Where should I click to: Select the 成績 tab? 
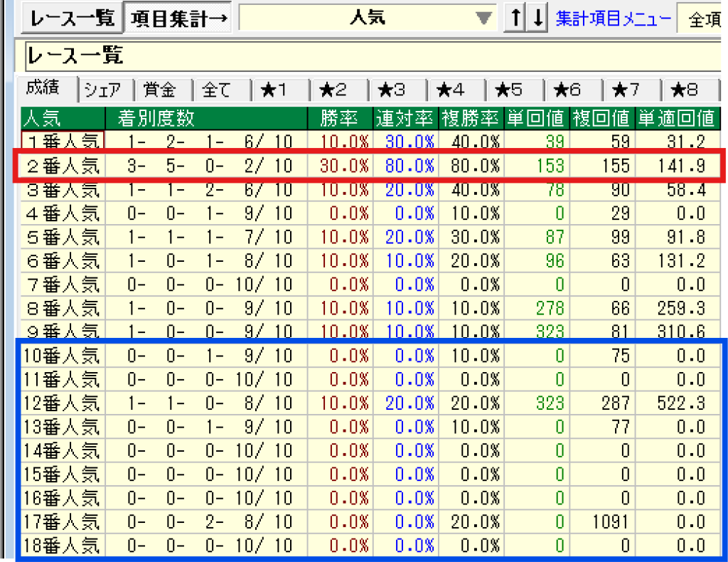(48, 89)
